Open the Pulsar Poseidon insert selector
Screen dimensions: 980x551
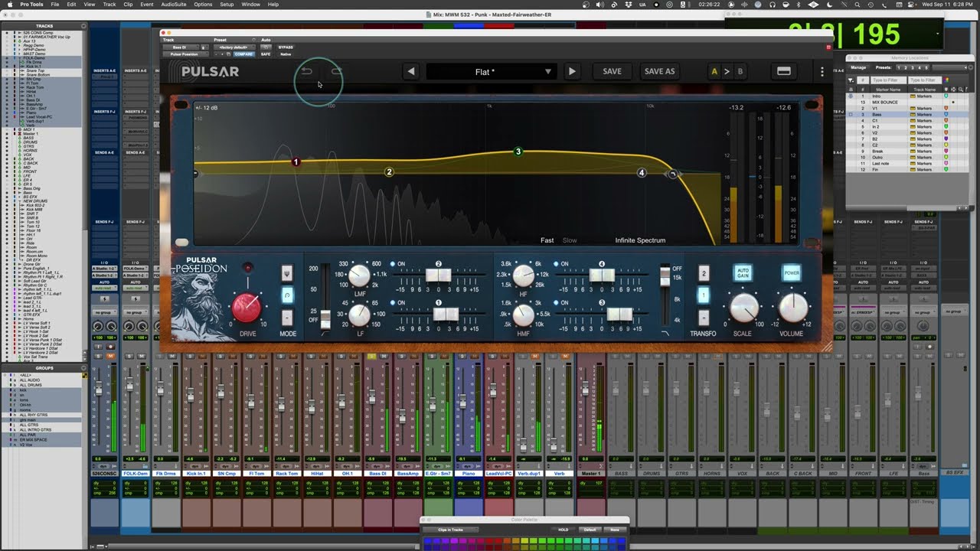tap(184, 54)
